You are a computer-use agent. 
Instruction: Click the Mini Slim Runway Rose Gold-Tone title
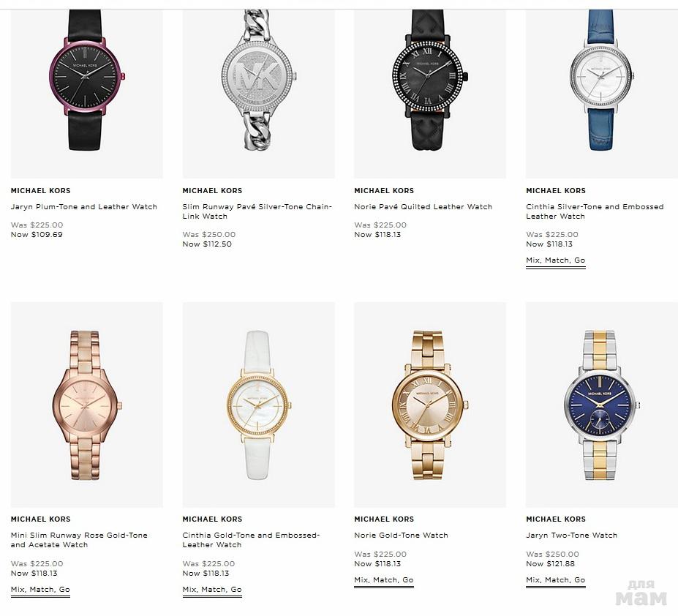tap(79, 540)
